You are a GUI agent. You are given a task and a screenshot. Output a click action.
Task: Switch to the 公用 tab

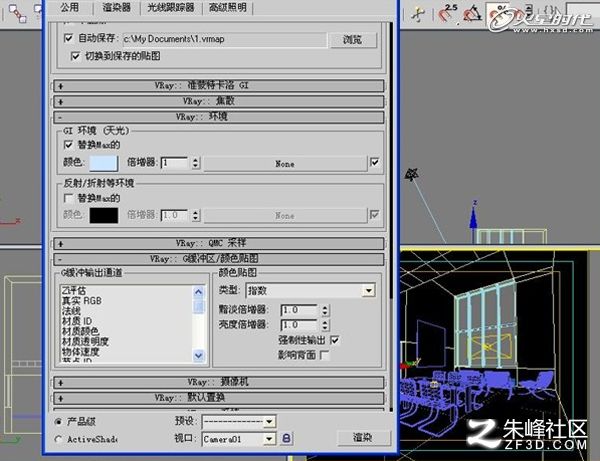69,7
